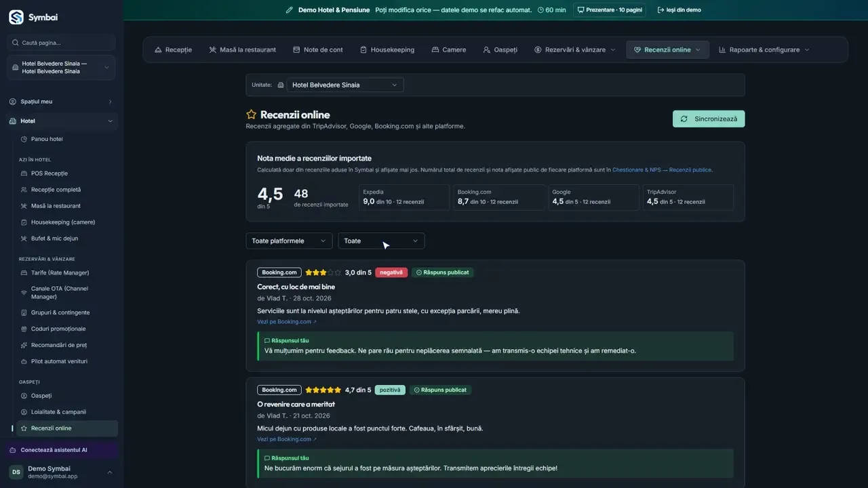Screen dimensions: 868x488
Task: Click Tarife (Rate Manager) sidebar icon
Action: (x=24, y=272)
